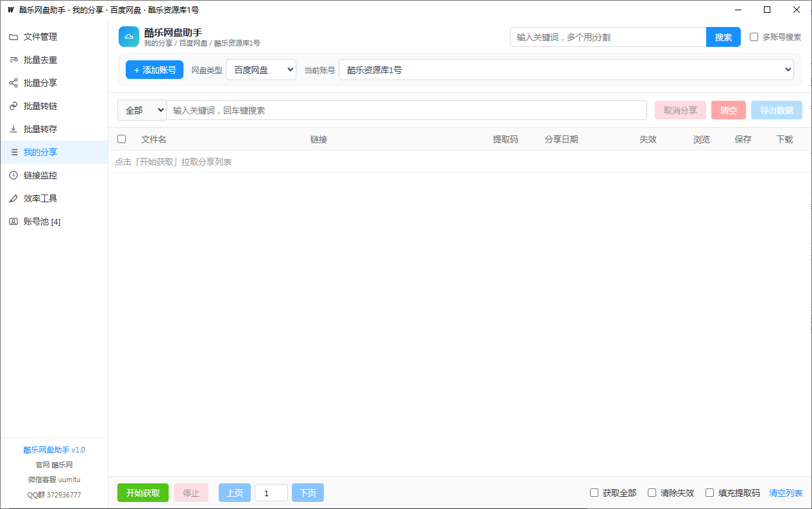The image size is (812, 509).
Task: Enable 填充提取码 checkbox
Action: 709,493
